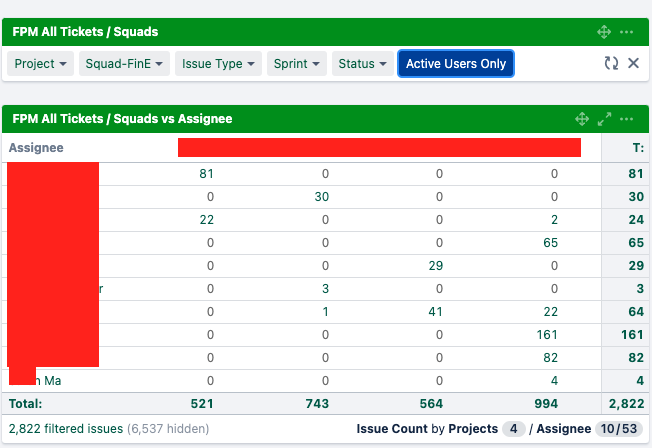
Task: Open the cell with value 82 in fourth column
Action: point(550,358)
